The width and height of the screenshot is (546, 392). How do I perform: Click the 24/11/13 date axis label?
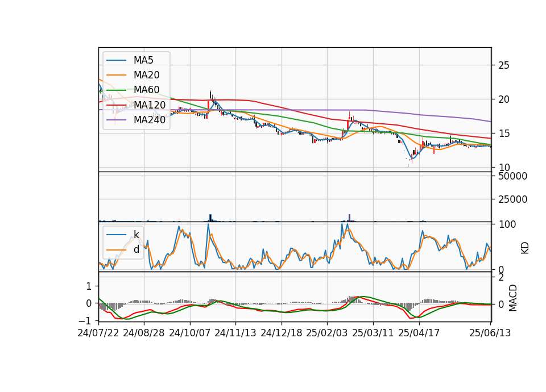[235, 333]
